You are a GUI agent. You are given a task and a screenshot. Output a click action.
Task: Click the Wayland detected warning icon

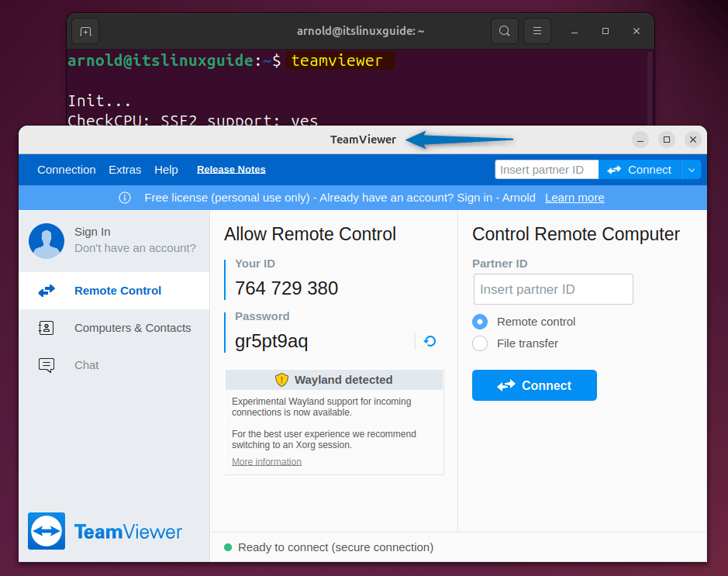(x=281, y=380)
